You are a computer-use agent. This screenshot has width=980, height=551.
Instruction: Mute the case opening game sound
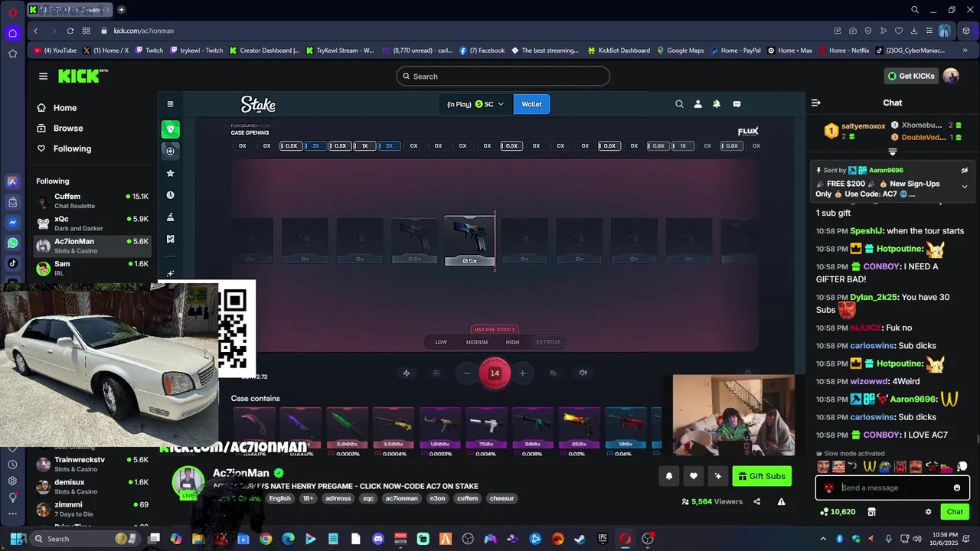pyautogui.click(x=583, y=373)
